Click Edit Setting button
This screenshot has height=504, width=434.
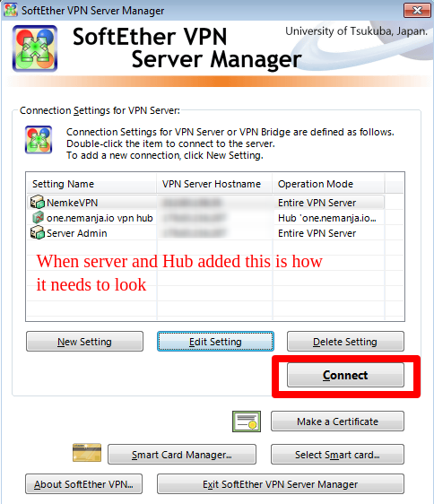(215, 342)
